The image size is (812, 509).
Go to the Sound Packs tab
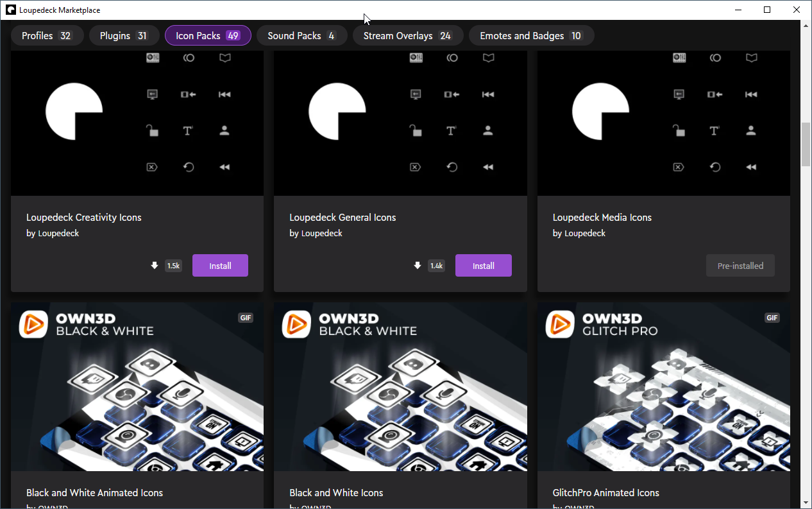point(301,36)
